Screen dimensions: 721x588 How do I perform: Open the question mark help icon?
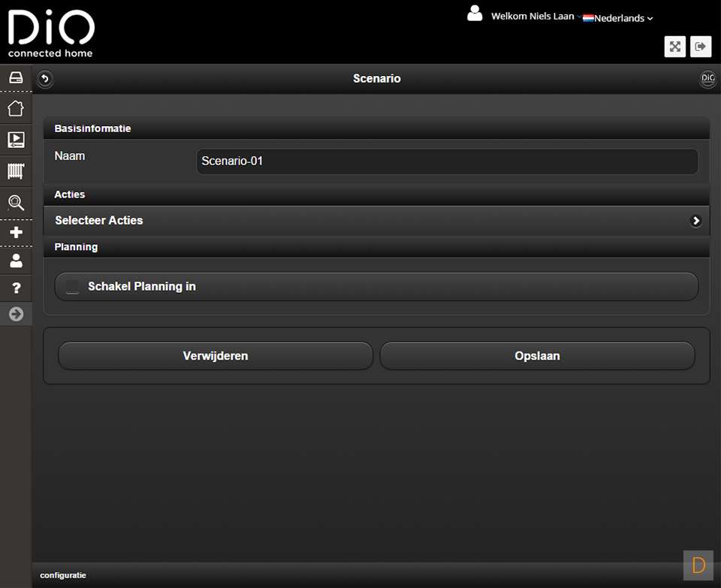pos(16,288)
